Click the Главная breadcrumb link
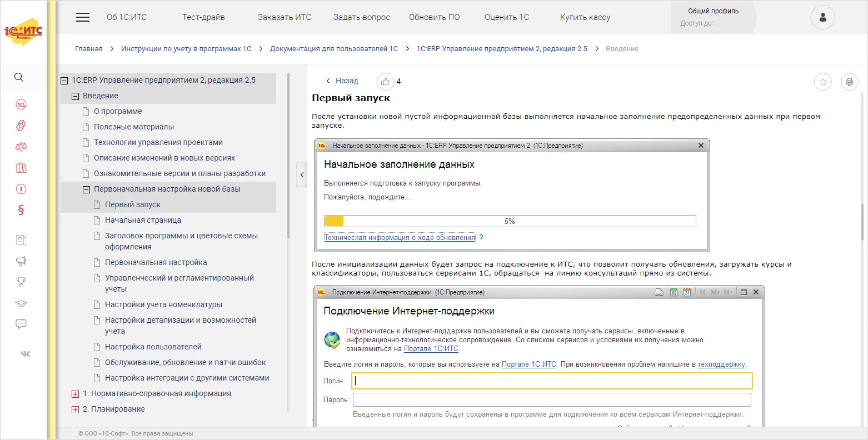This screenshot has width=868, height=440. tap(89, 49)
